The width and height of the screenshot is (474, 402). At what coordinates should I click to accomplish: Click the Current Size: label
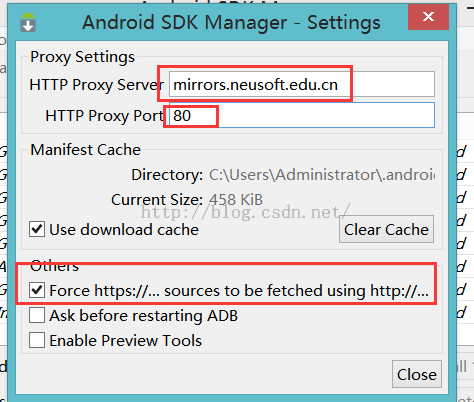157,200
